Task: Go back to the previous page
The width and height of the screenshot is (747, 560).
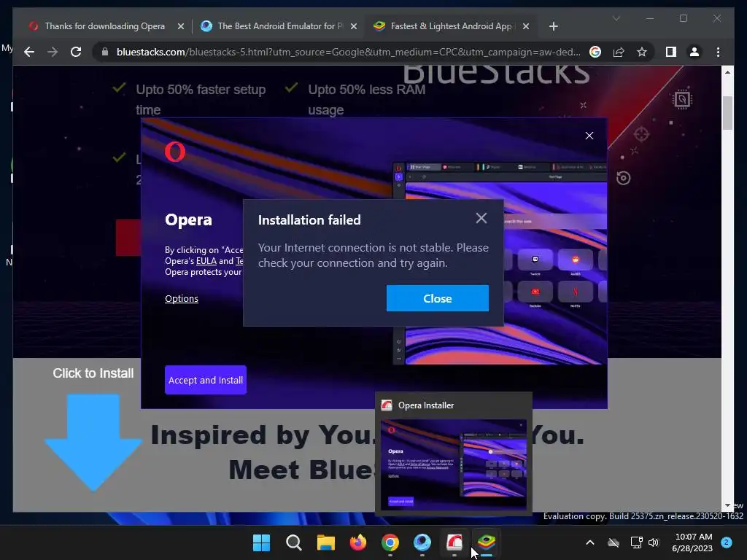Action: (x=29, y=52)
